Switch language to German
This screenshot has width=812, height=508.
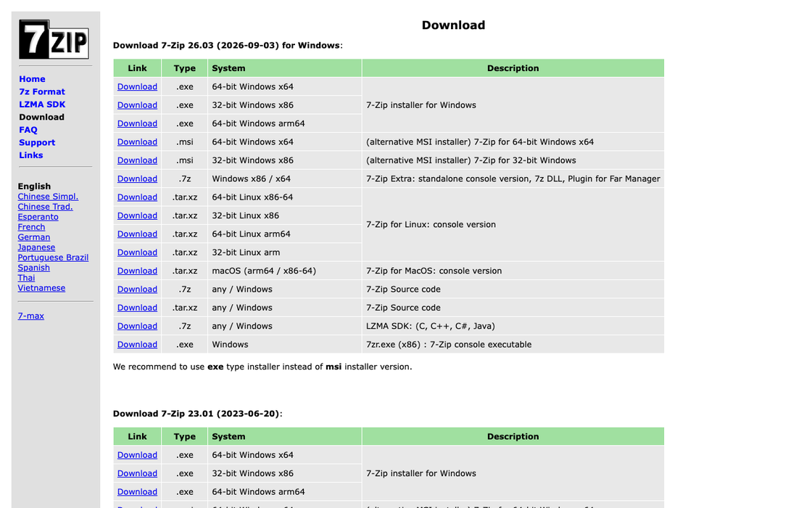point(33,237)
